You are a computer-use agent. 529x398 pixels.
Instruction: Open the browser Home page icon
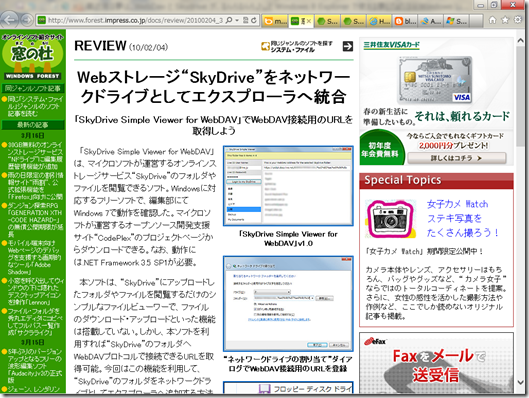tap(493, 20)
